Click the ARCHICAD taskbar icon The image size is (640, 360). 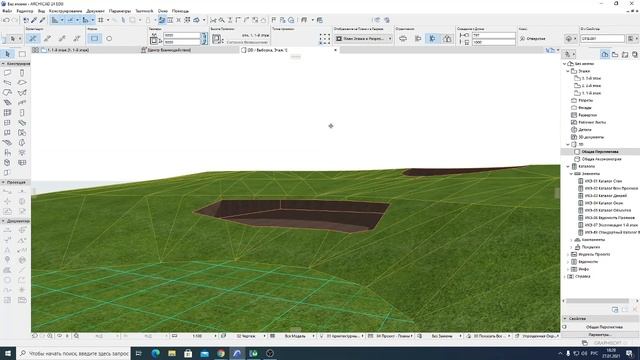pos(237,353)
